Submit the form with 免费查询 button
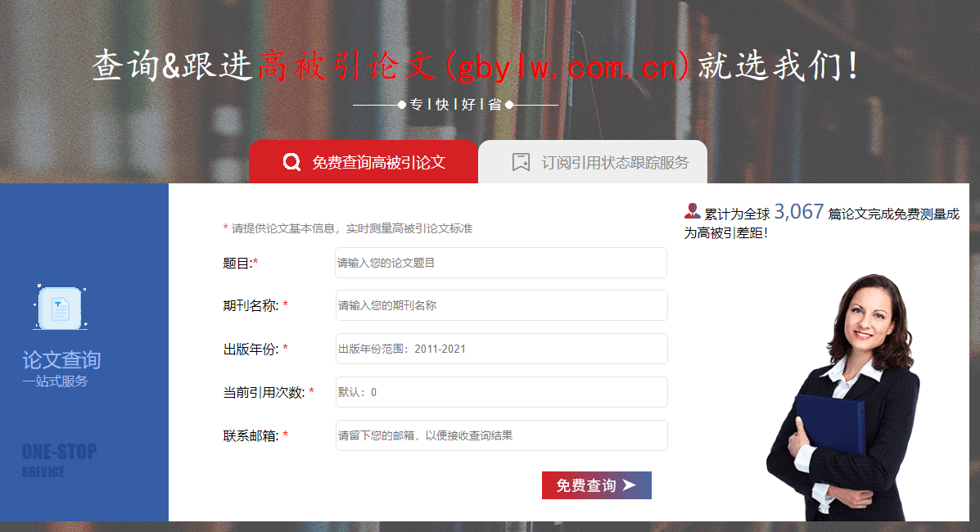980x532 pixels. click(596, 485)
